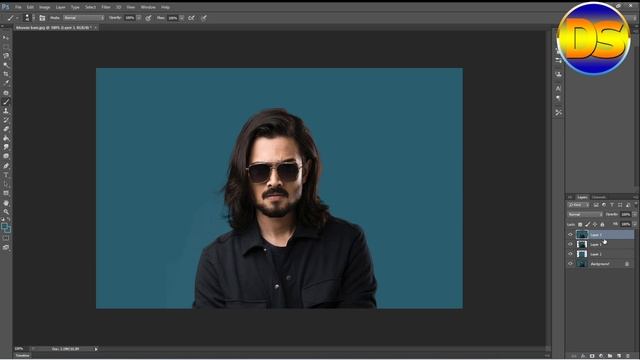Open status bar document info arrow
Image resolution: width=640 pixels, height=360 pixels.
point(96,349)
